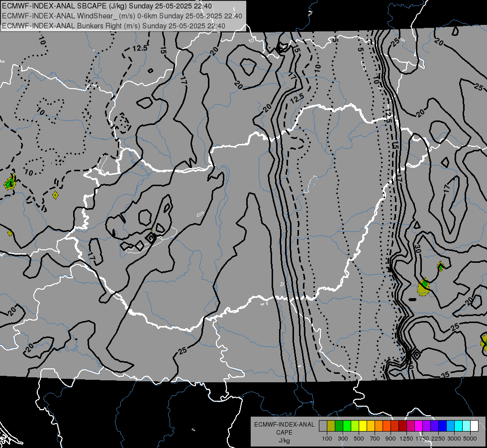
Task: Click the 2250 value under the colorbar
Action: [438, 439]
